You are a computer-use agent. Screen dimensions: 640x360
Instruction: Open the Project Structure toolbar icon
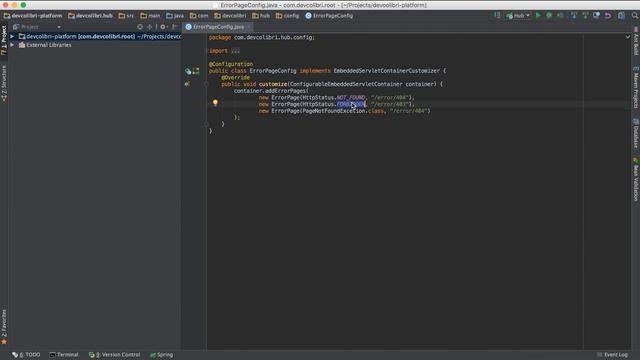coord(621,16)
